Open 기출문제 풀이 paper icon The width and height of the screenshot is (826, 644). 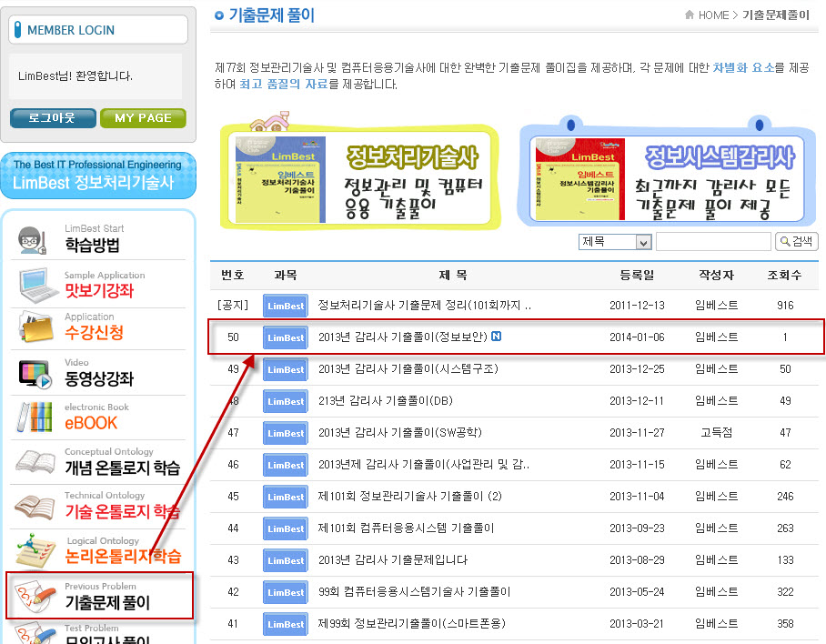[35, 597]
